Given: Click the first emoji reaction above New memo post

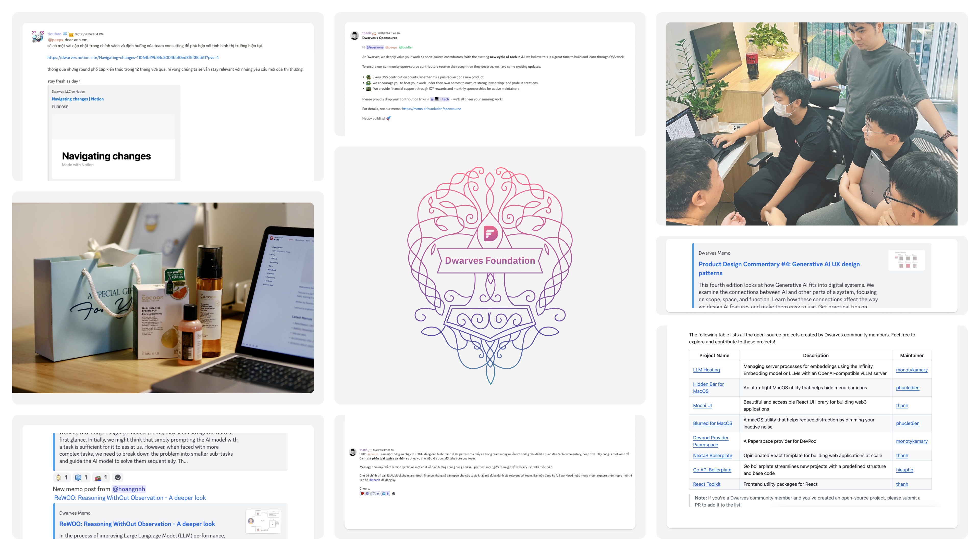Looking at the screenshot, I should pos(62,477).
